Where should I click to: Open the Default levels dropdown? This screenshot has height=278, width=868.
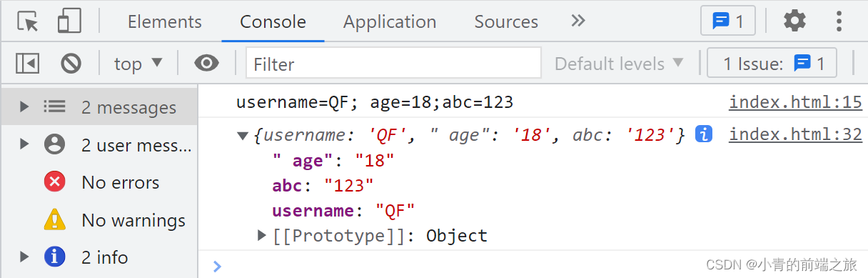619,64
